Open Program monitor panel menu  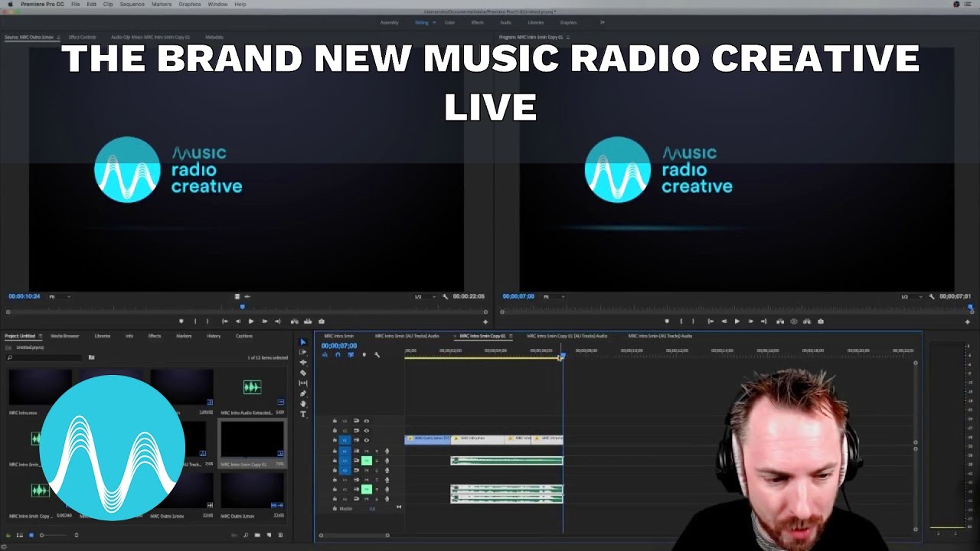point(568,37)
